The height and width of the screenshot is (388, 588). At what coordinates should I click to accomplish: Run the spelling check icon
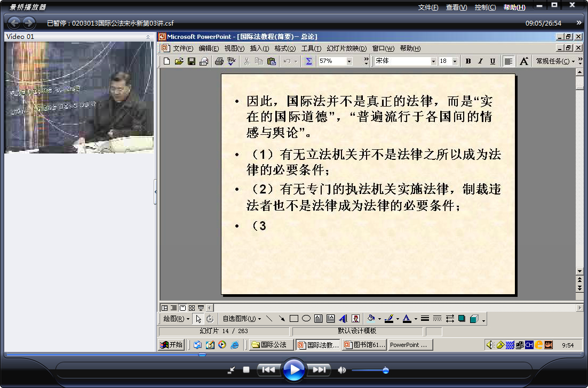click(x=232, y=61)
